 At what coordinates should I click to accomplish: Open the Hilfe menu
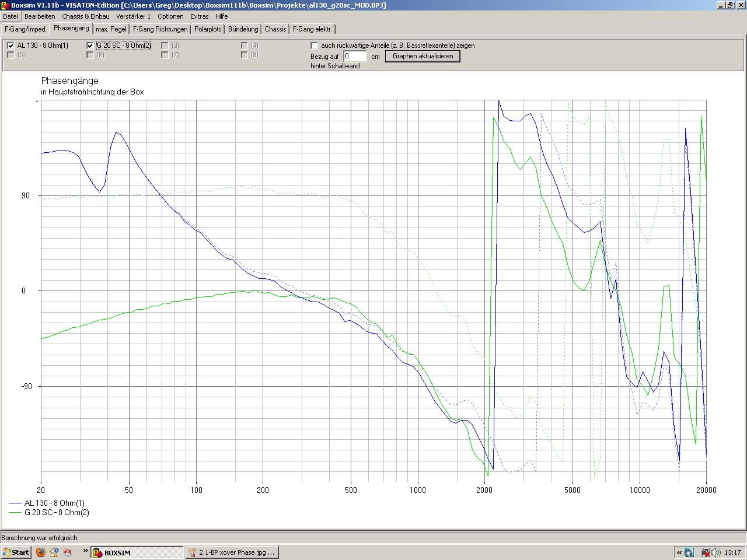221,16
